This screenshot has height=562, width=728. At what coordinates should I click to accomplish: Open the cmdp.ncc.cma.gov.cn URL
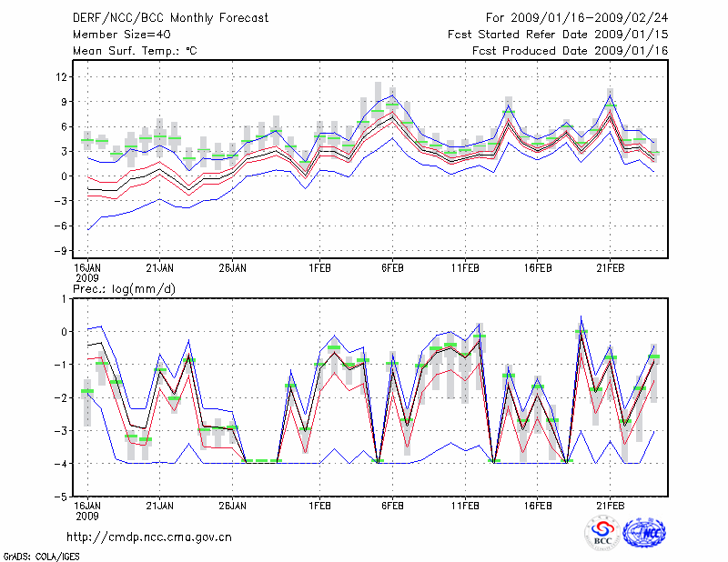pos(148,537)
